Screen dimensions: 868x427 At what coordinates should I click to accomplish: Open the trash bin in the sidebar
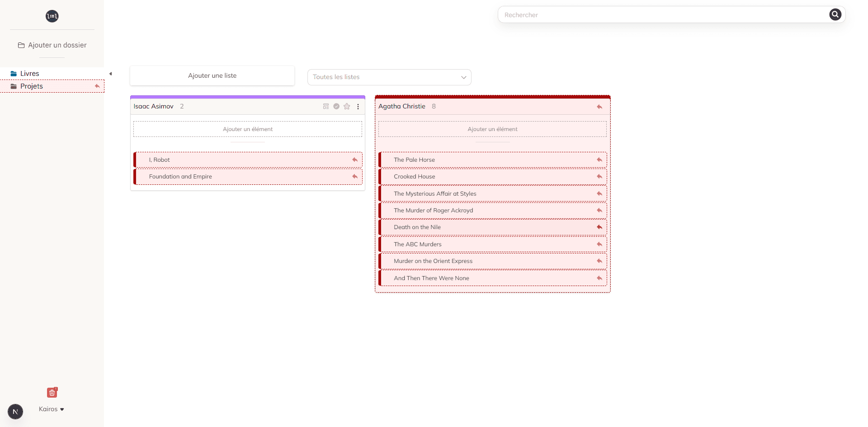click(x=52, y=392)
